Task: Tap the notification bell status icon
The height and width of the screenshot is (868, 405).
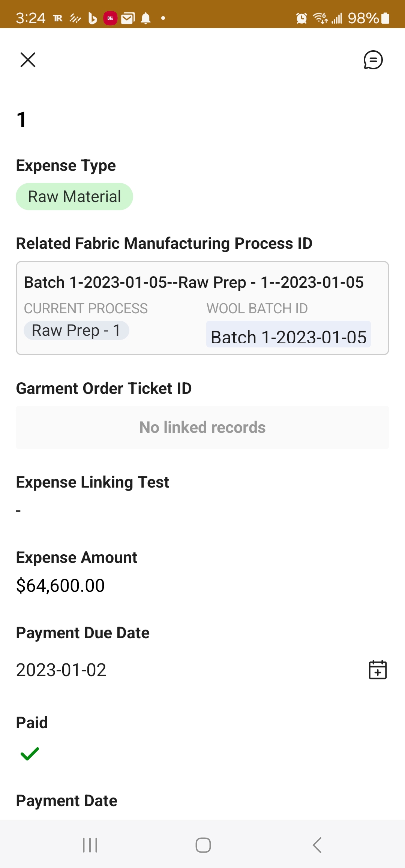Action: tap(146, 18)
